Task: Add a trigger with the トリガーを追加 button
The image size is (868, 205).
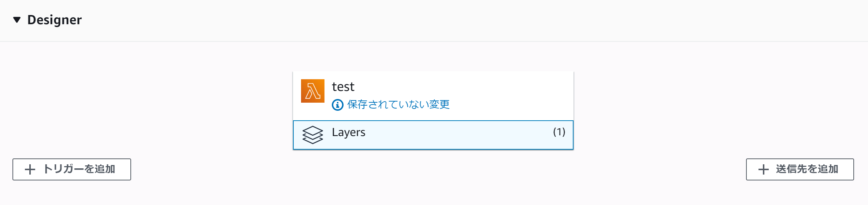Action: (72, 169)
